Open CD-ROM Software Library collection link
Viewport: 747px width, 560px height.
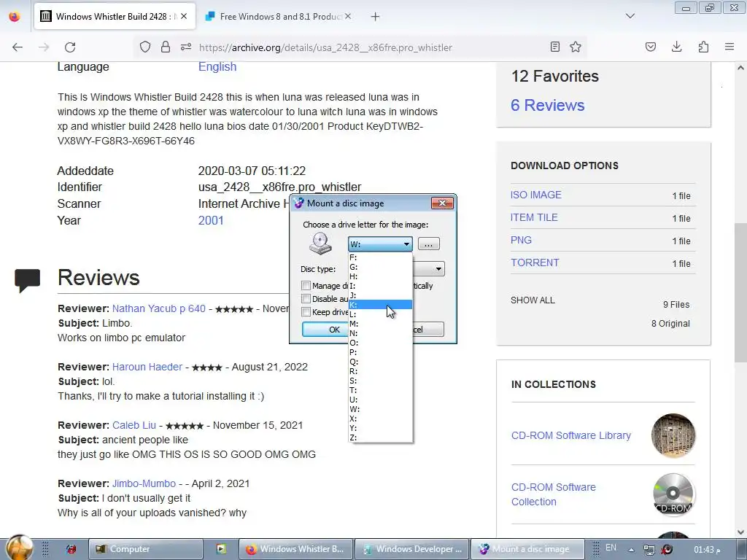570,436
